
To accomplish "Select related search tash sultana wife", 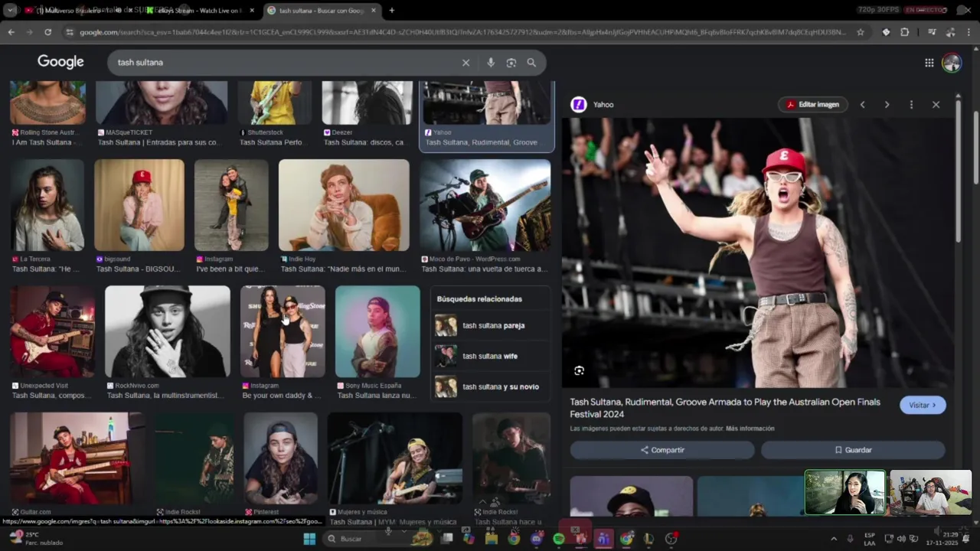I will (x=491, y=356).
